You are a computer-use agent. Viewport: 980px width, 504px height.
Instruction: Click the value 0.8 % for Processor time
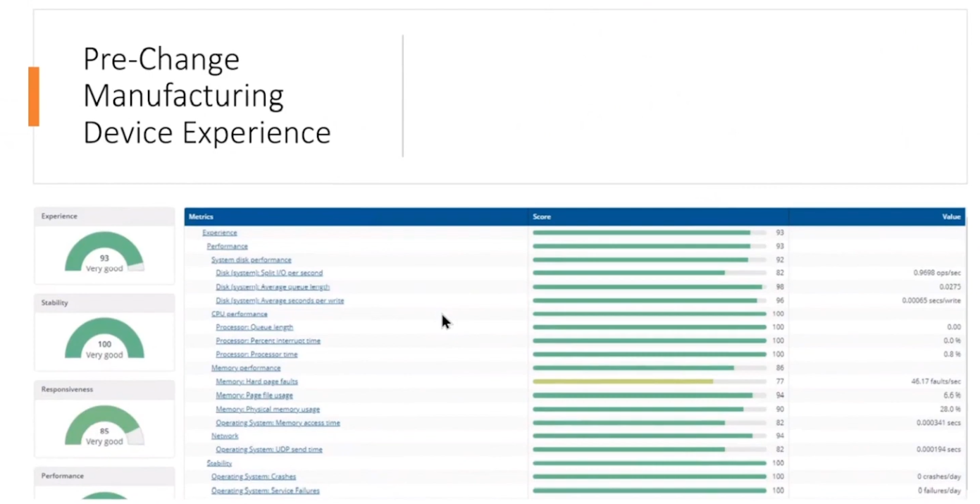click(953, 354)
